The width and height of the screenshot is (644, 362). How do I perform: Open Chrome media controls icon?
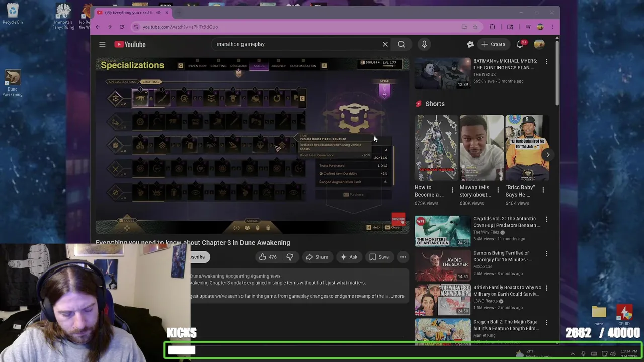coord(528,27)
